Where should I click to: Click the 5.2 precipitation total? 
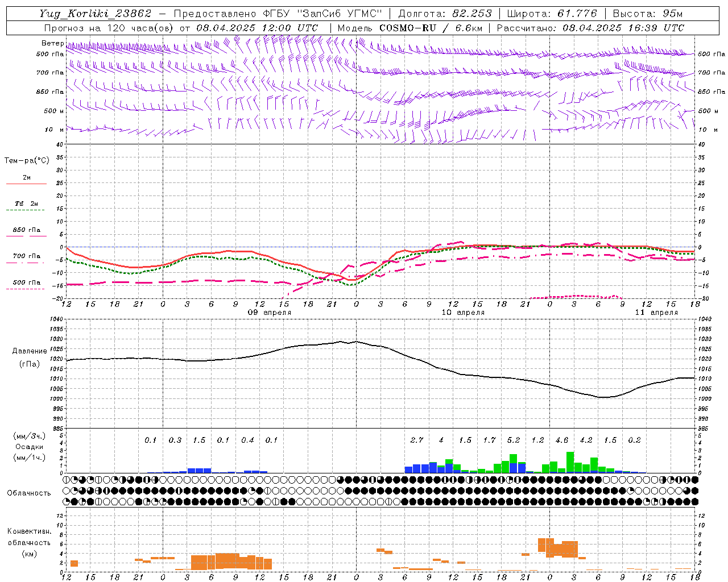tap(513, 440)
